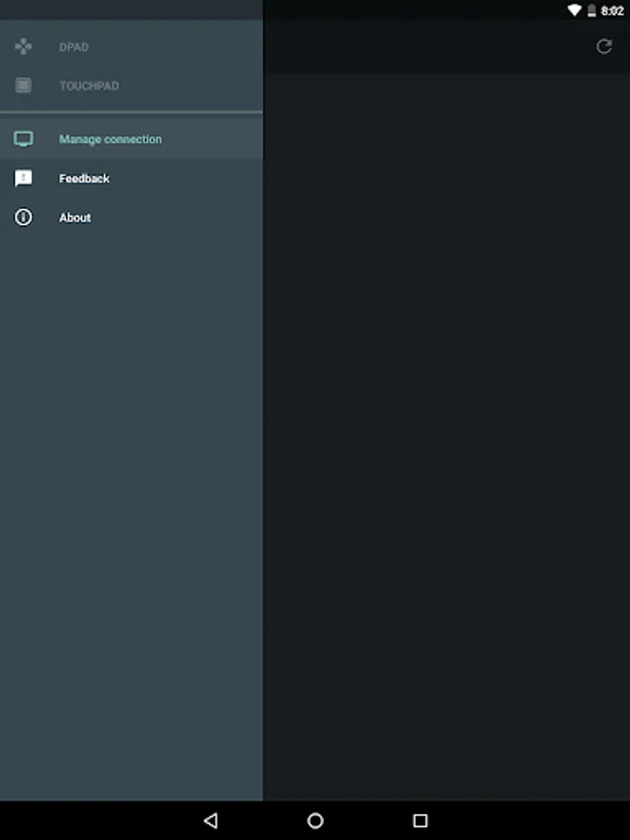Tap the Android home navigation button
The height and width of the screenshot is (840, 630).
click(x=315, y=820)
